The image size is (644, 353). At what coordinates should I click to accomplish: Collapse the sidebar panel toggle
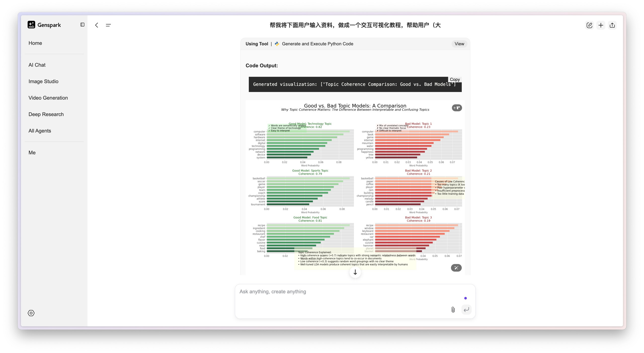coord(82,25)
